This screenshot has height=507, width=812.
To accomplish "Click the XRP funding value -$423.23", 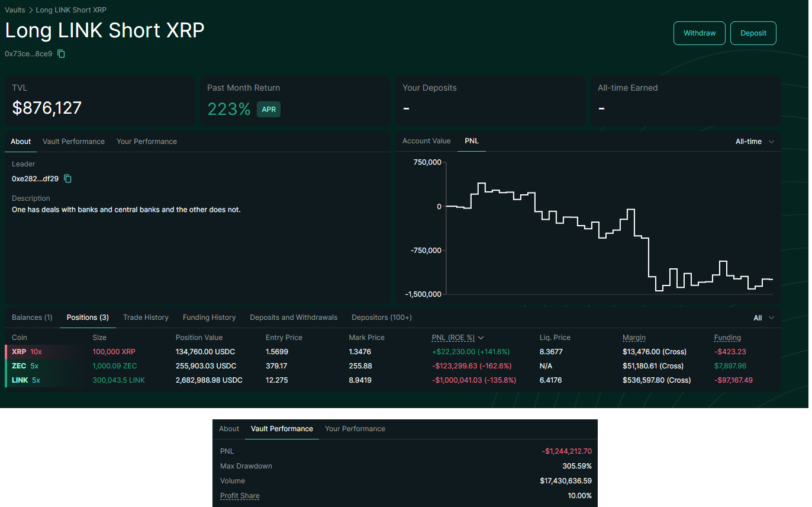I will coord(730,352).
